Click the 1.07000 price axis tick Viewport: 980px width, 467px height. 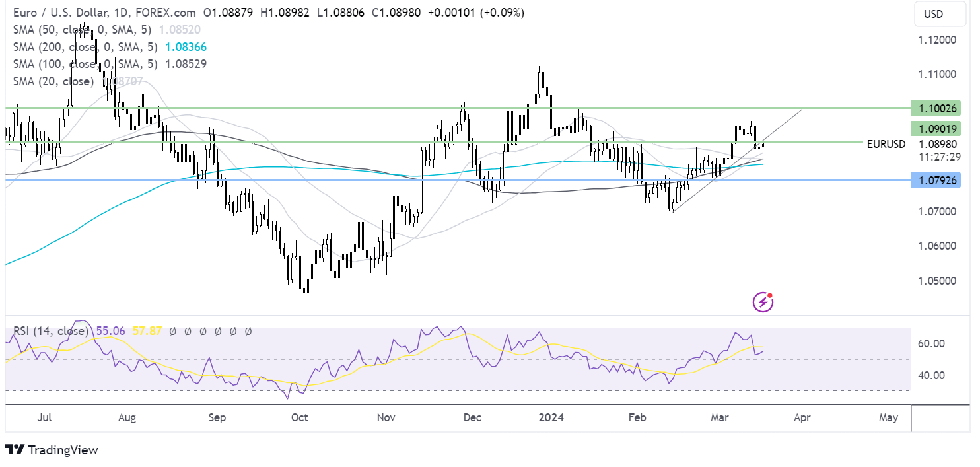(936, 211)
